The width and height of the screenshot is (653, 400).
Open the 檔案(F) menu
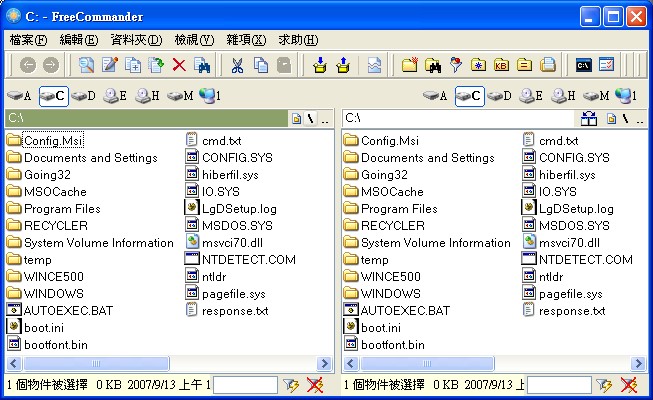click(x=28, y=40)
